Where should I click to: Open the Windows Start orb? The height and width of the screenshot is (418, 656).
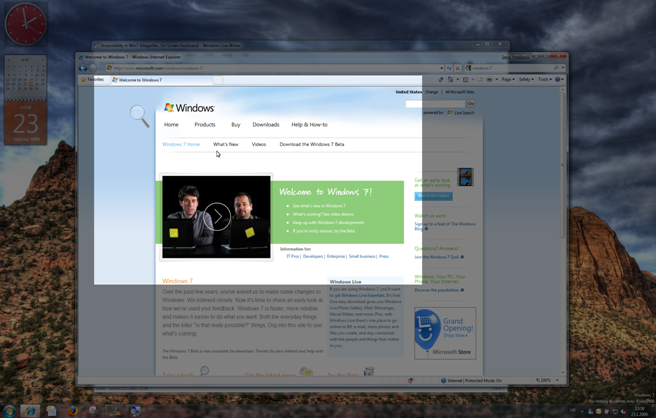tap(9, 411)
